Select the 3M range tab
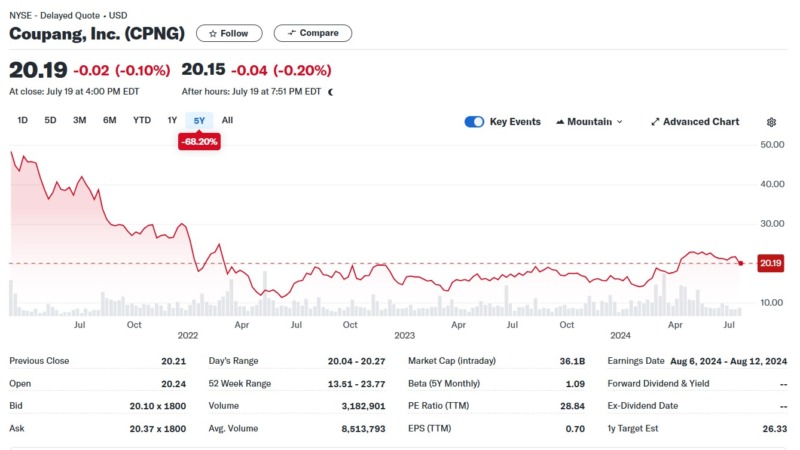This screenshot has width=800, height=450. pos(80,120)
